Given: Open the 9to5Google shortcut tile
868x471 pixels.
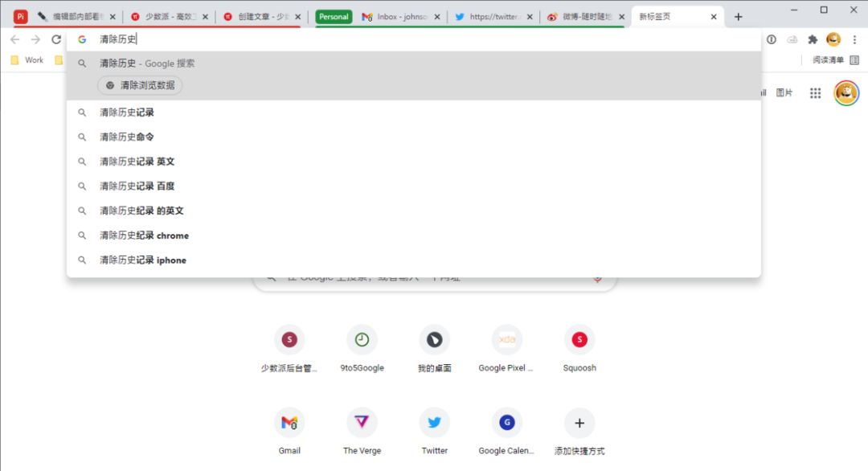Looking at the screenshot, I should 362,348.
